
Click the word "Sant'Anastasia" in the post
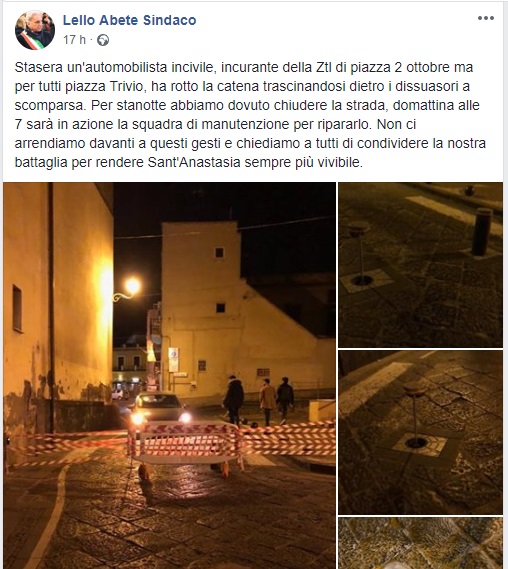pos(194,162)
